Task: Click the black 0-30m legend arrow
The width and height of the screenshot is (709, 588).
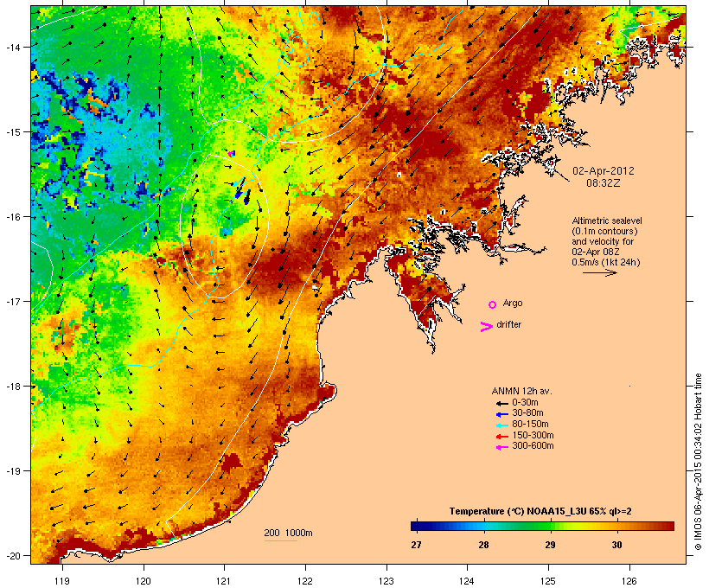Action: [501, 404]
